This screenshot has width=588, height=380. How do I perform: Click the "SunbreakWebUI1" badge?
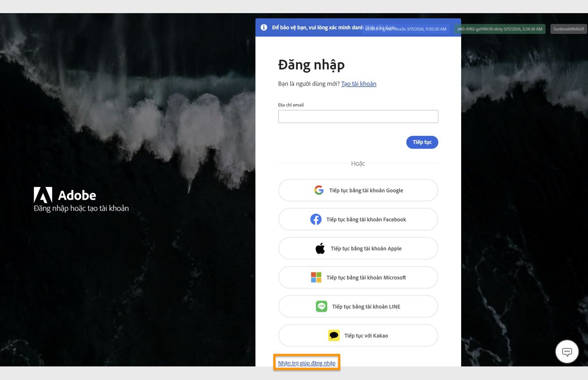569,29
